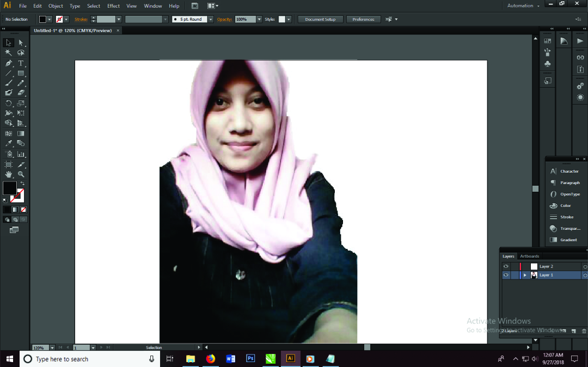Click the Document Setup button
Viewport: 588px width, 367px height.
tap(320, 19)
